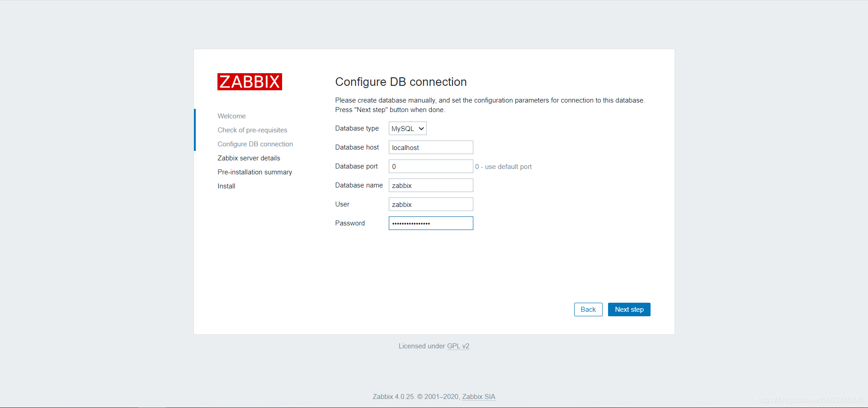Click the User label
868x408 pixels.
(x=342, y=204)
